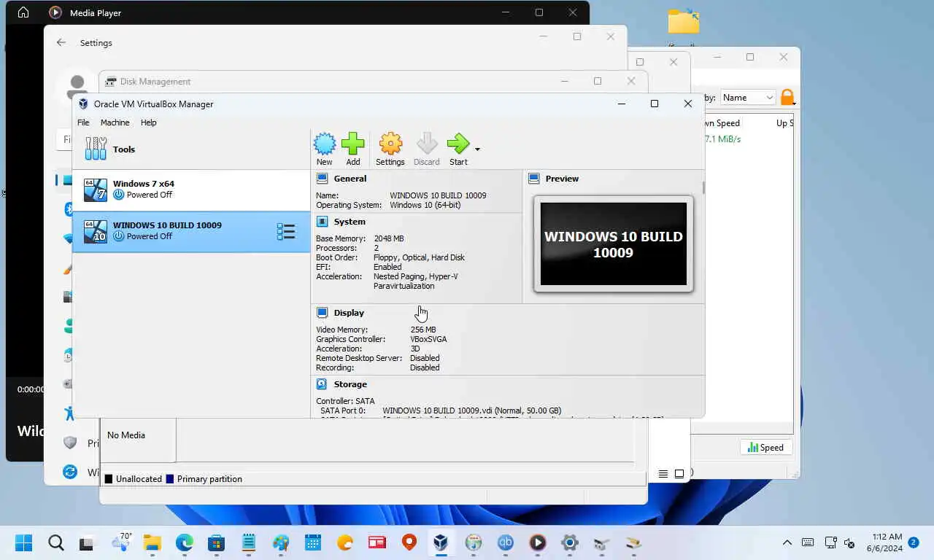Click the orange lock icon in right window
Viewport: 934px width, 560px height.
point(787,97)
